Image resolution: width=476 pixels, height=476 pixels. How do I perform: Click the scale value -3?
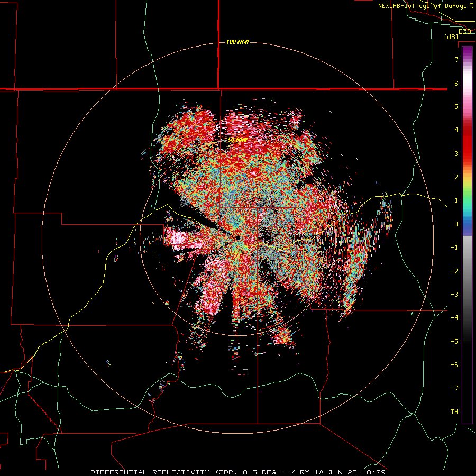pyautogui.click(x=454, y=294)
